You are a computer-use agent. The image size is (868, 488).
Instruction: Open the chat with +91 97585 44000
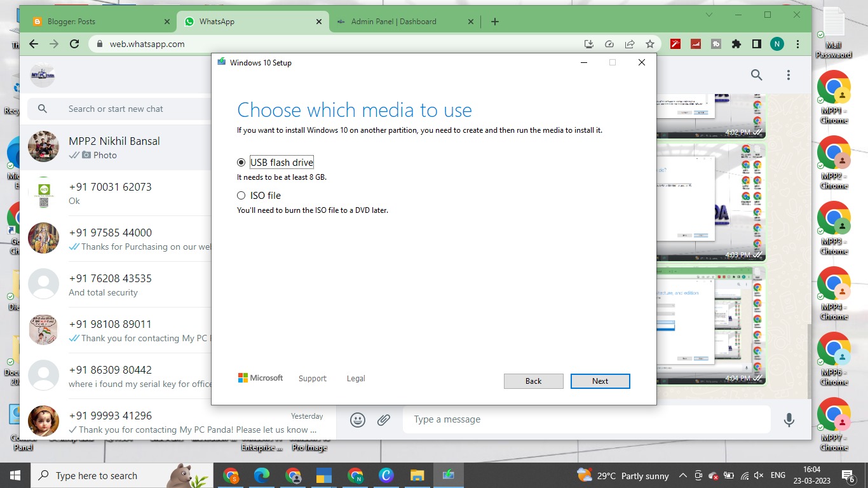coord(116,239)
